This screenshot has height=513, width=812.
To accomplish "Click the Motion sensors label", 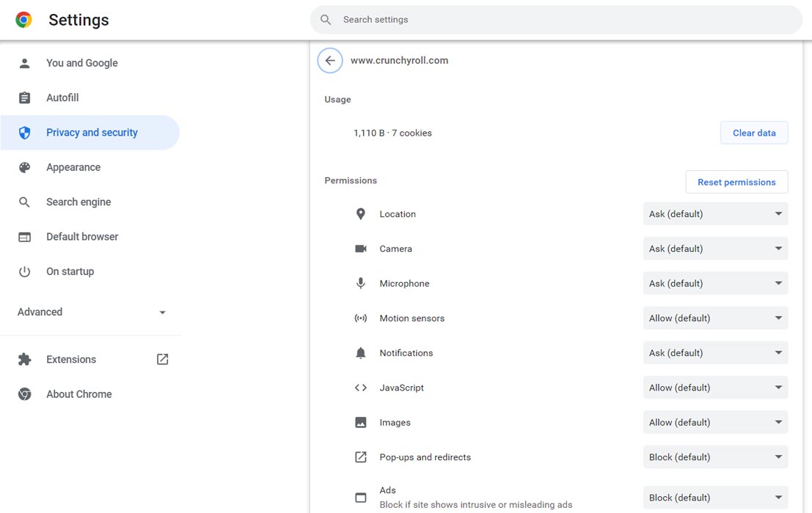I will [x=412, y=318].
